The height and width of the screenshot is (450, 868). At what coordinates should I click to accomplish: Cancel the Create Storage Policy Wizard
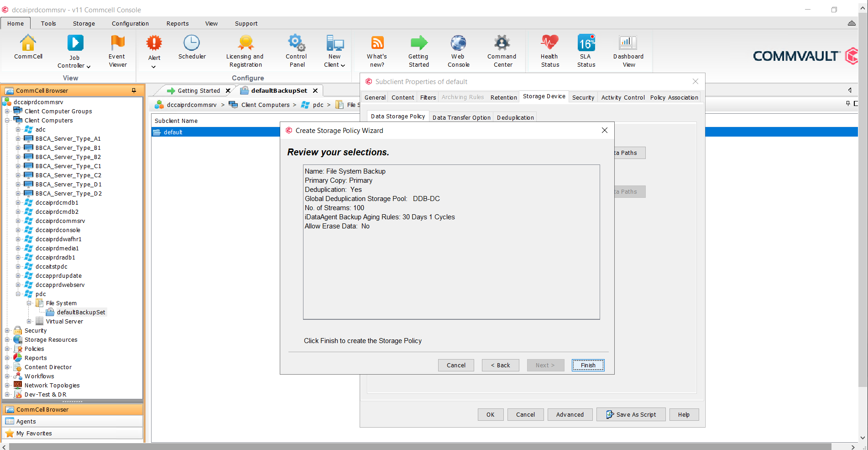click(x=456, y=365)
